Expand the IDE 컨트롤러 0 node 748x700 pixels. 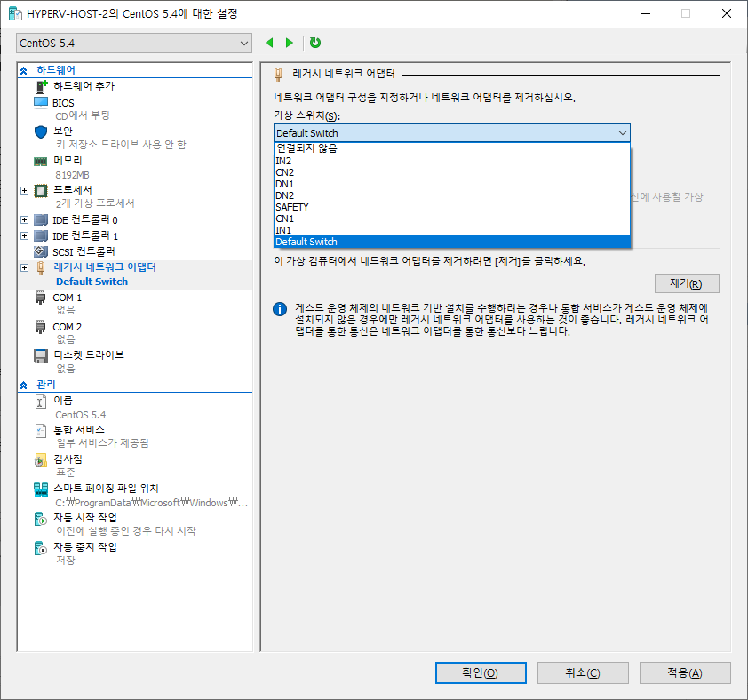point(24,219)
